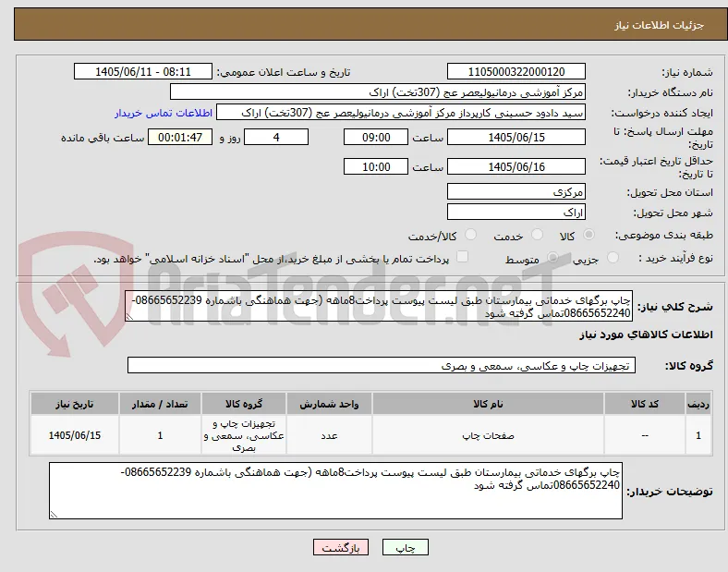Click the نوع فرآیند خرید label
The image size is (728, 572).
(x=675, y=258)
